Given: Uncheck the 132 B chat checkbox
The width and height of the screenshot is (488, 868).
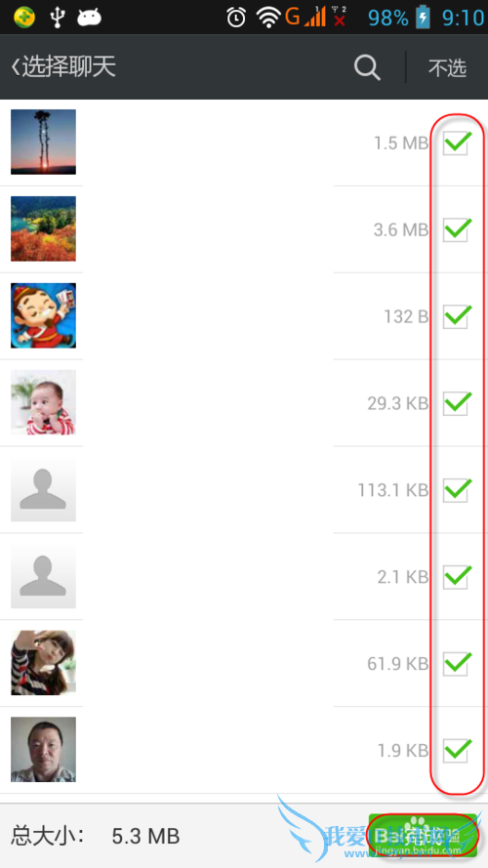Looking at the screenshot, I should coord(457,316).
